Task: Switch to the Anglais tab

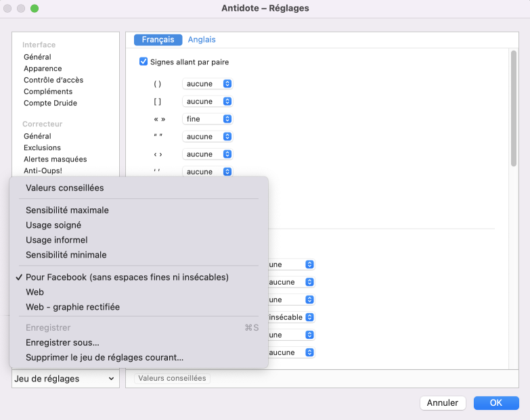Action: click(x=202, y=40)
